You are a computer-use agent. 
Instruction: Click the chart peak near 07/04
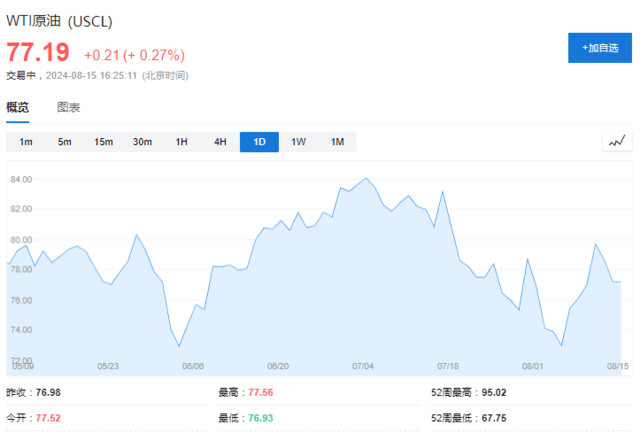point(366,178)
